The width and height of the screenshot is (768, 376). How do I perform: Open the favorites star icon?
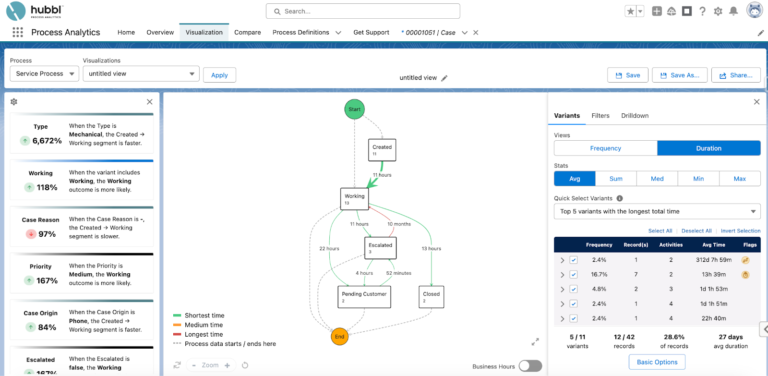pyautogui.click(x=630, y=11)
